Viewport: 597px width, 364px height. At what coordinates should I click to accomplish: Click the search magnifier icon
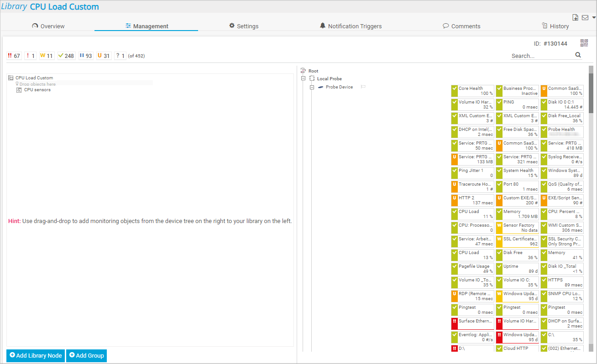point(578,55)
